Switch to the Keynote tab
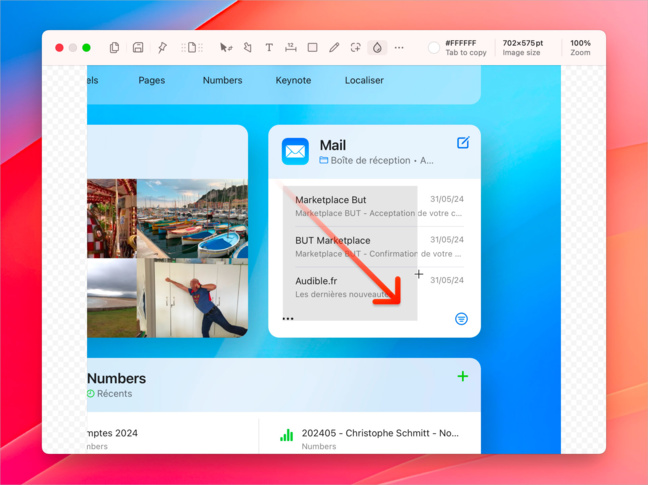Viewport: 648px width, 485px height. pos(293,80)
